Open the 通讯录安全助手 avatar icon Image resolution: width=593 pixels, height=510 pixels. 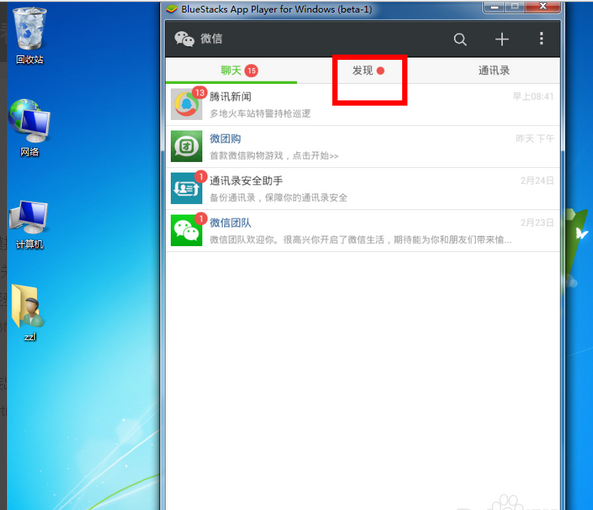pos(186,188)
